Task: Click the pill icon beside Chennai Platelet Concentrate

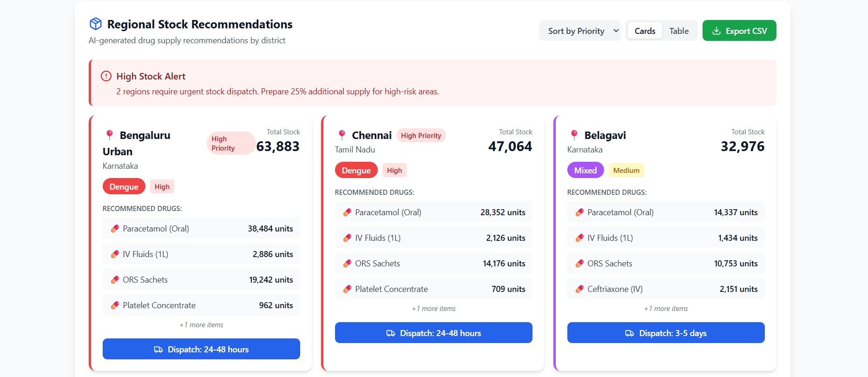Action: point(347,289)
